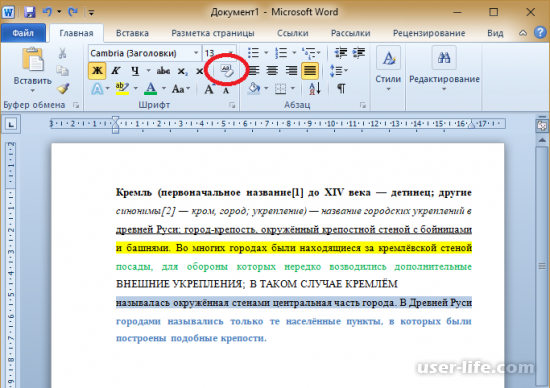The width and height of the screenshot is (550, 388).
Task: Shrink the font with the small A icon
Action: point(226,90)
